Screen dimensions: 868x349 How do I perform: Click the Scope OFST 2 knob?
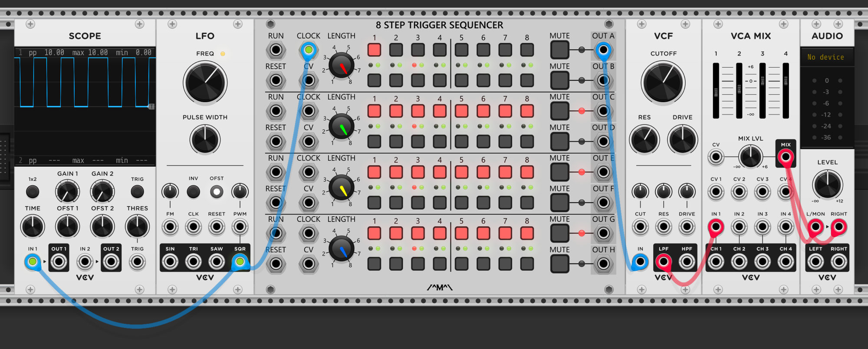pyautogui.click(x=102, y=227)
